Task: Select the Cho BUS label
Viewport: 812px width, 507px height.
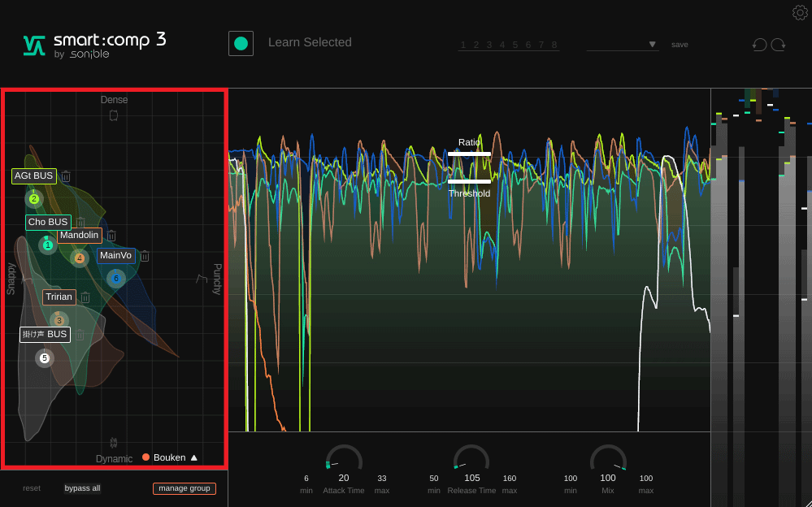Action: click(48, 222)
